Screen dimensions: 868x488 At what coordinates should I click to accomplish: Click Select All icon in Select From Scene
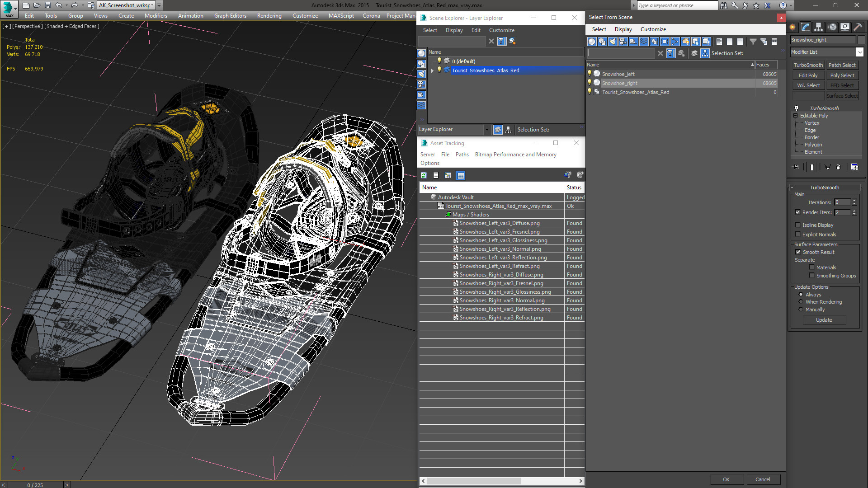(719, 42)
